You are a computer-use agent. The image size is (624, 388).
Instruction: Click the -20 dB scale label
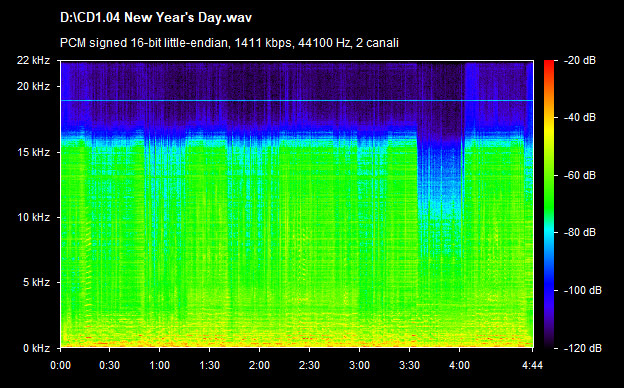point(580,61)
